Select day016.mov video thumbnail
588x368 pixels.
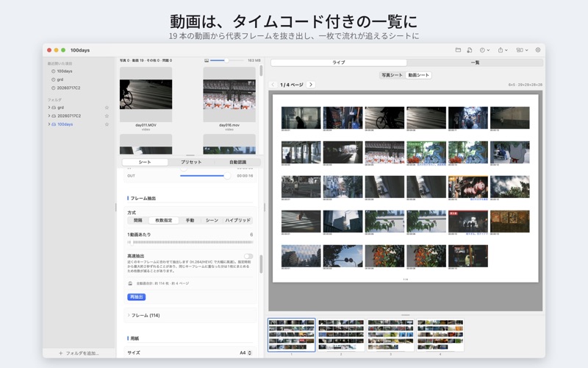pyautogui.click(x=229, y=95)
